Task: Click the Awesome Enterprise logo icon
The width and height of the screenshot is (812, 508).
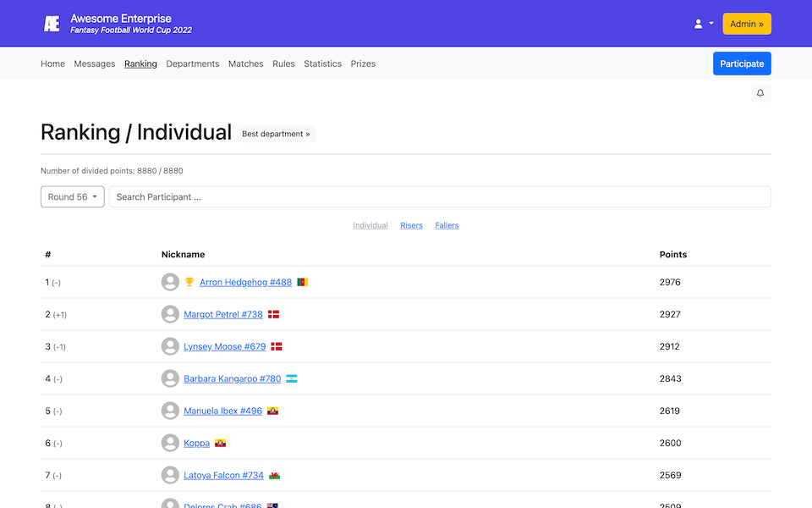Action: (x=51, y=23)
